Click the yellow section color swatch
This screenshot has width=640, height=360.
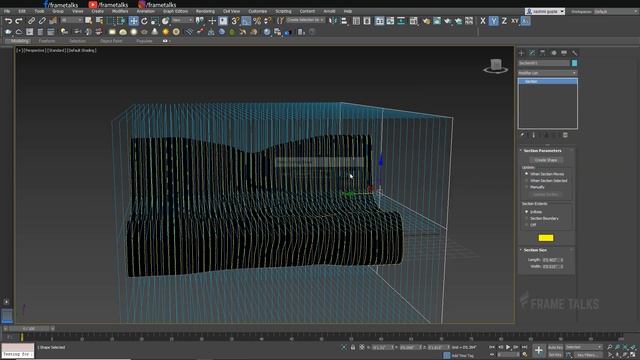pyautogui.click(x=546, y=238)
